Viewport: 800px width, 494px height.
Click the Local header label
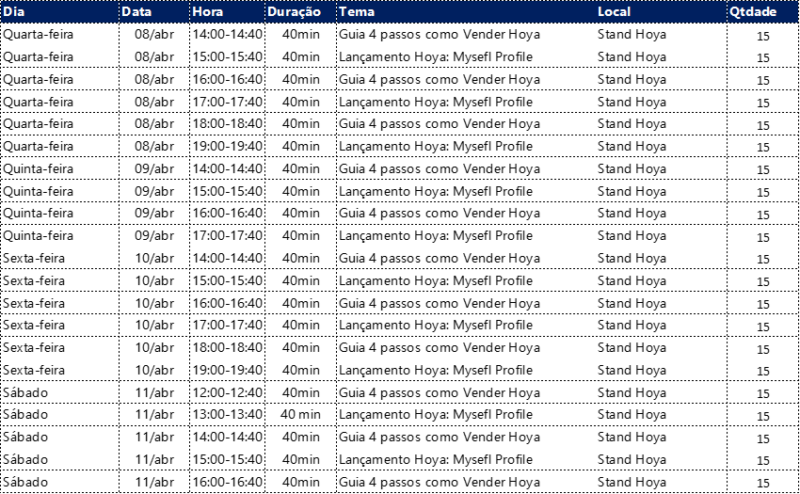[x=614, y=12]
